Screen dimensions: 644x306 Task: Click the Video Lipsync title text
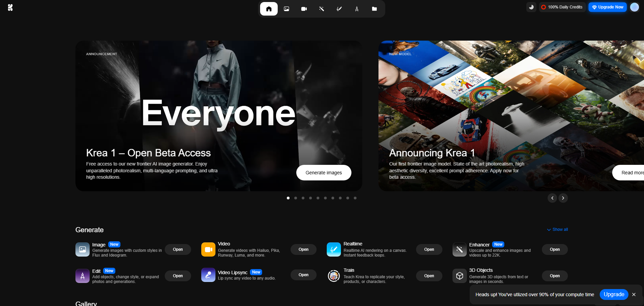tap(233, 272)
